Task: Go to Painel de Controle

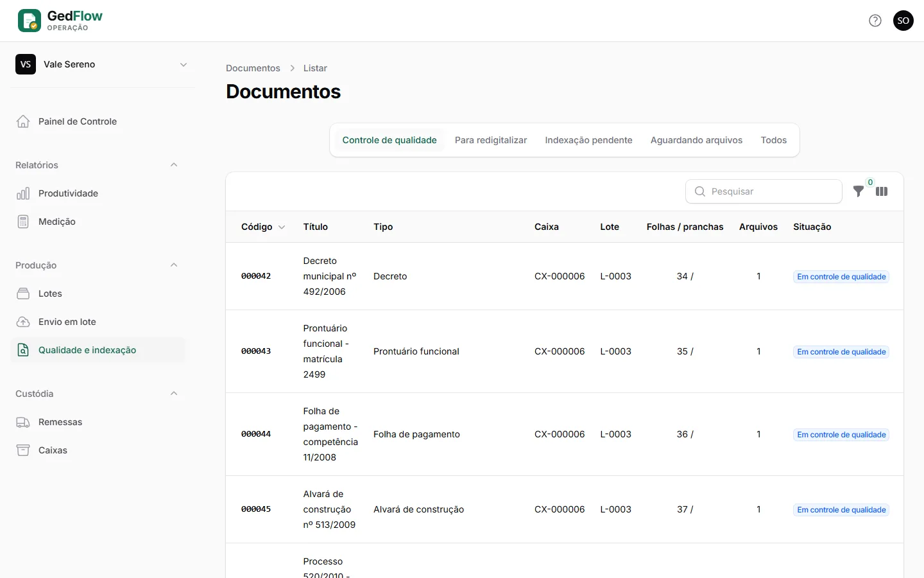Action: 98,121
